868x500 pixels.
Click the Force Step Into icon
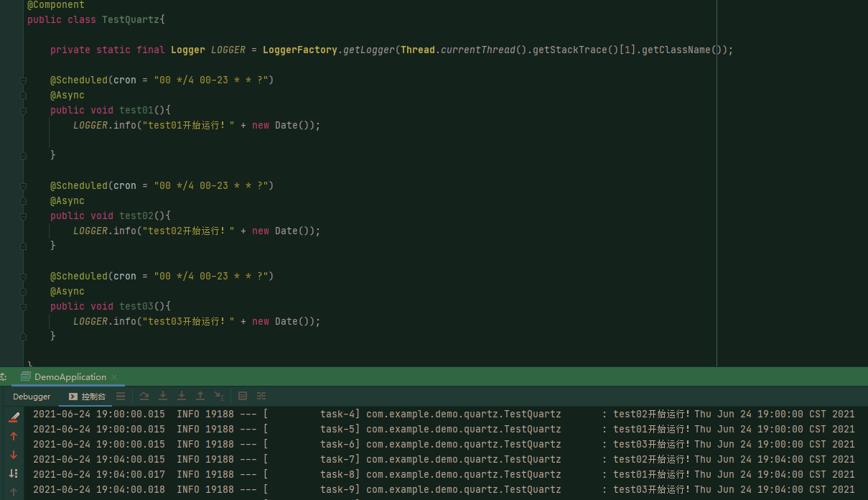coord(182,396)
